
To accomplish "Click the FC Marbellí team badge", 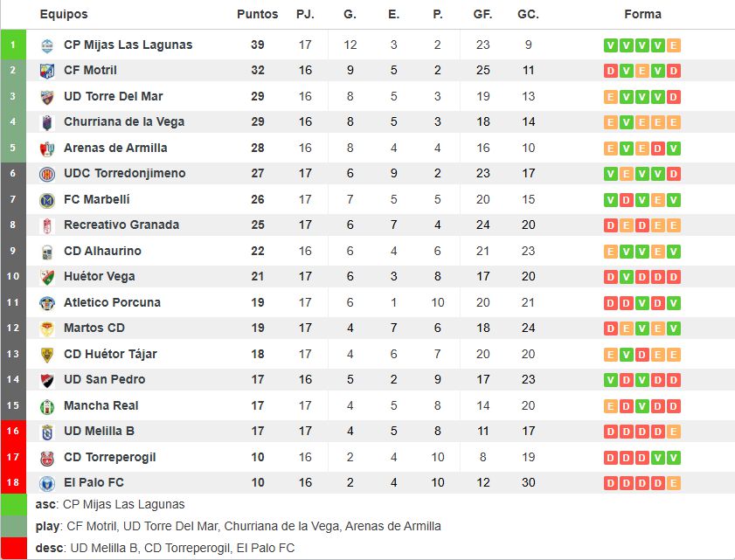I will point(47,200).
